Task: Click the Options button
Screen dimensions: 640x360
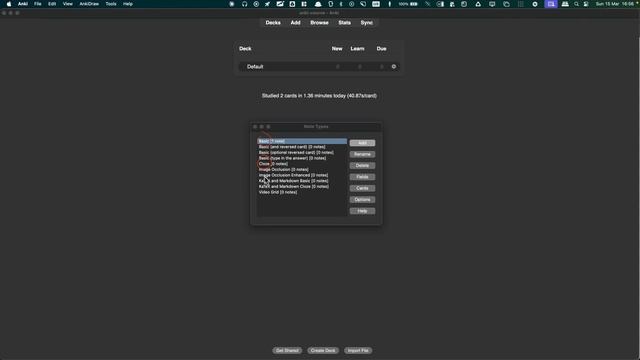Action: tap(362, 200)
